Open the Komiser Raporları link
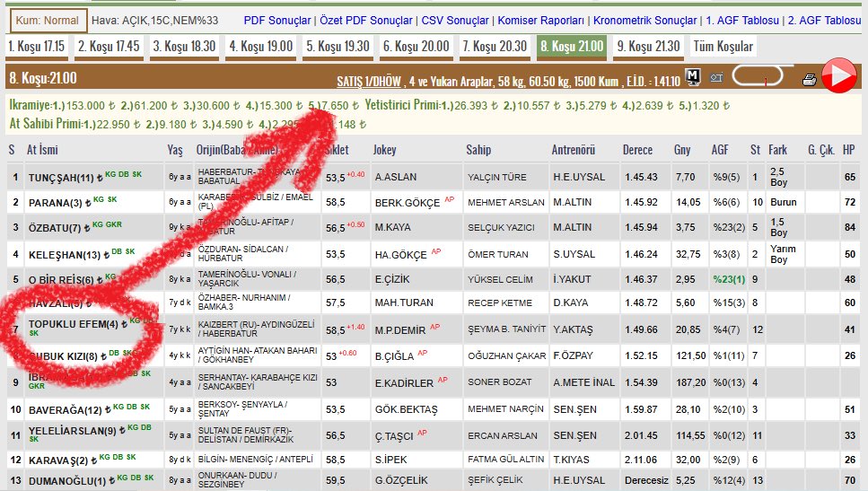This screenshot has height=491, width=868. pyautogui.click(x=541, y=21)
